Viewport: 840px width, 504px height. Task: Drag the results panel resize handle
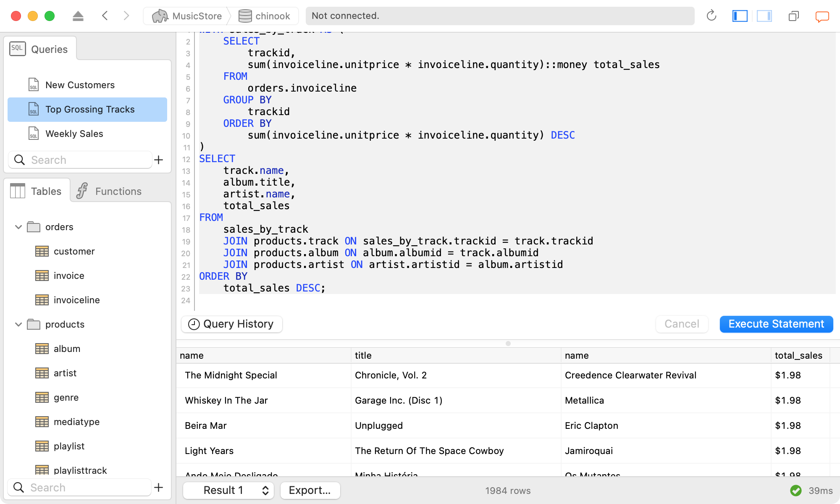coord(508,343)
